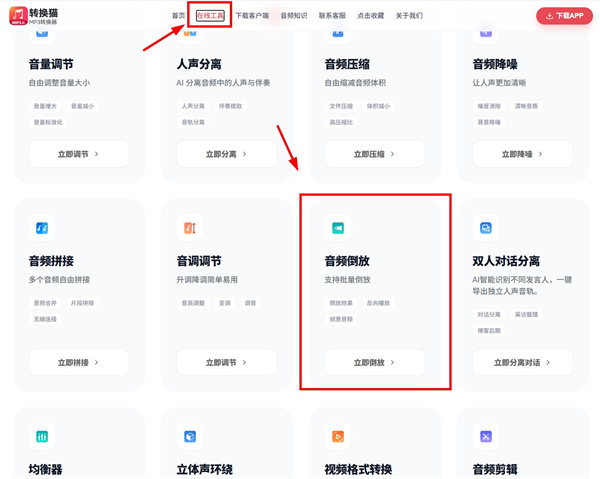
Task: Click the 音轨分离 tag
Action: 193,122
